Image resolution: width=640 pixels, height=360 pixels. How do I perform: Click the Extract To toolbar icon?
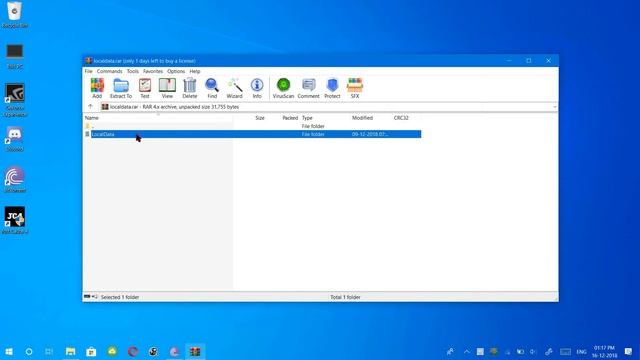click(121, 88)
